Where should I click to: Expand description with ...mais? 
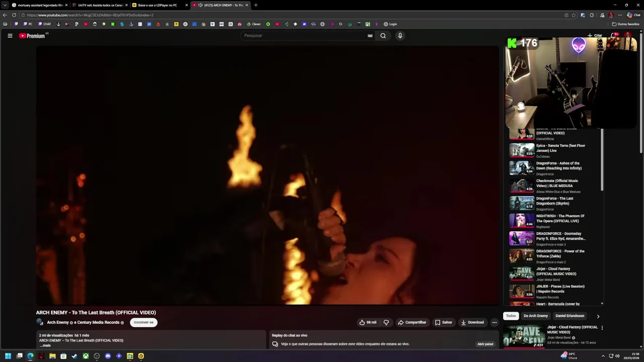[45, 345]
